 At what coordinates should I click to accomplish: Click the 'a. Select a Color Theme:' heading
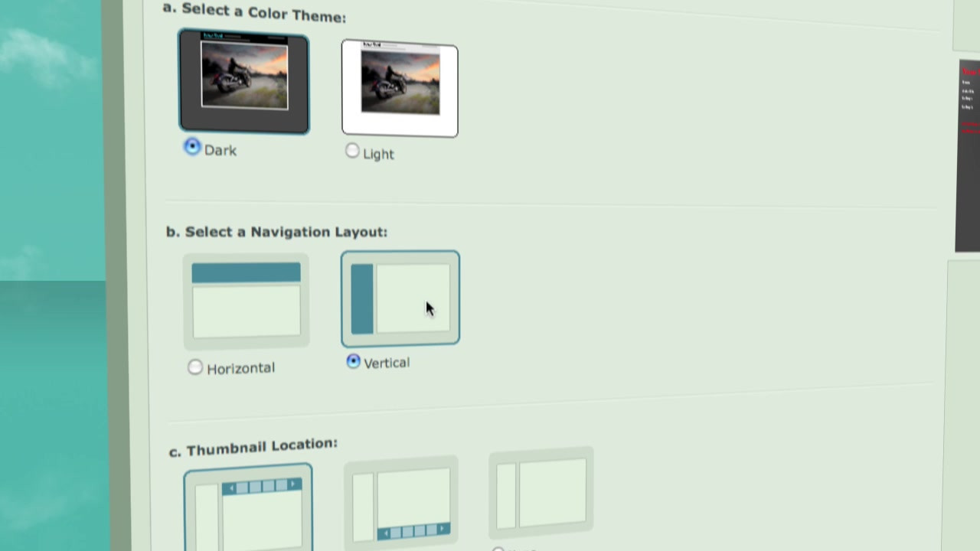254,11
